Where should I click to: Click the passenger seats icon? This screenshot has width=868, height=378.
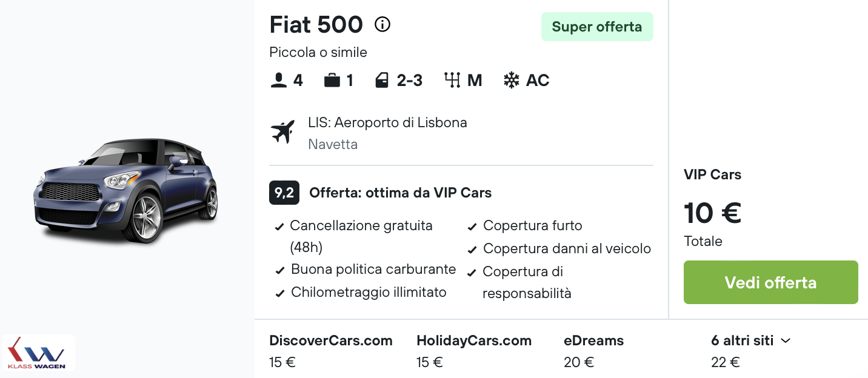click(278, 81)
